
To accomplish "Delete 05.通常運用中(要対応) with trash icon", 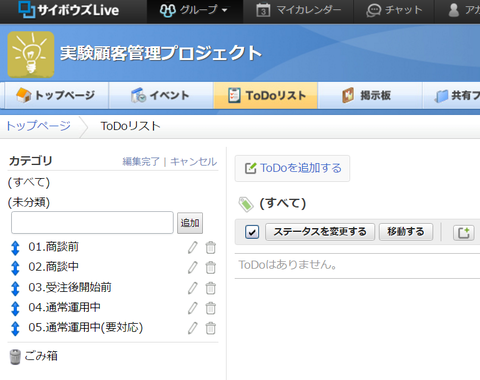I will click(211, 328).
